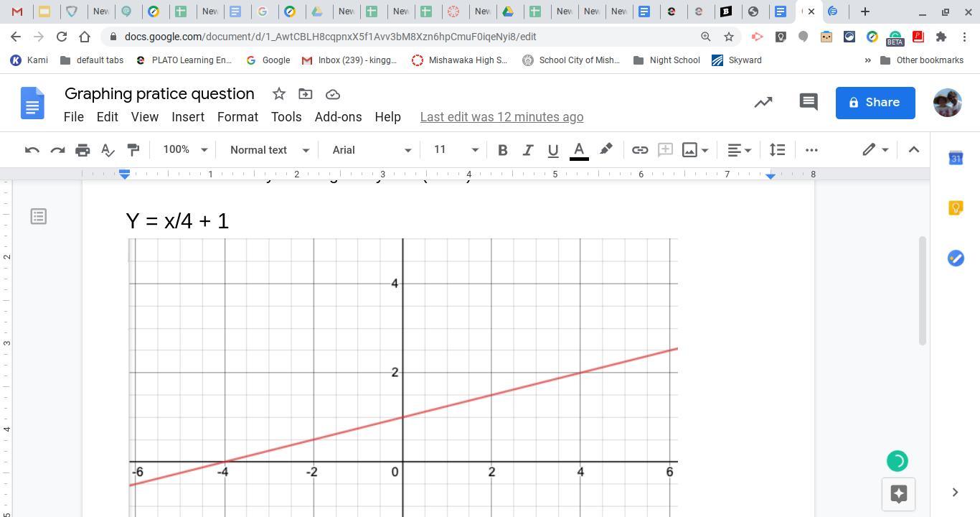This screenshot has width=980, height=517.
Task: Open the activity dashboard
Action: 763,103
